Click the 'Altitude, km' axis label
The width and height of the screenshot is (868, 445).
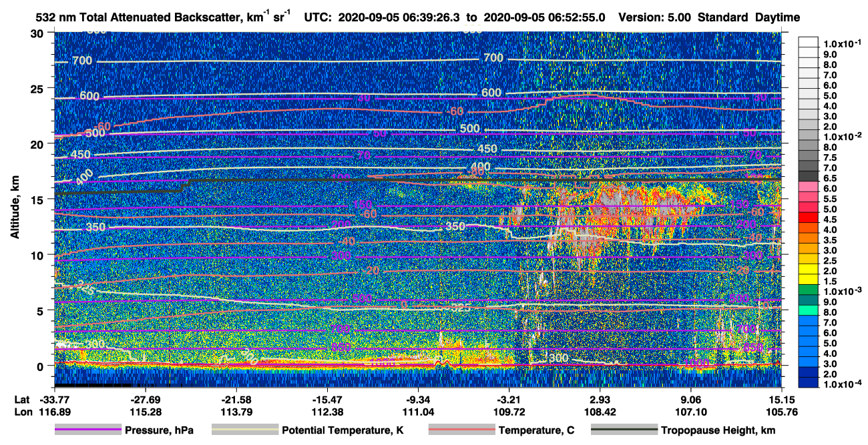click(13, 207)
